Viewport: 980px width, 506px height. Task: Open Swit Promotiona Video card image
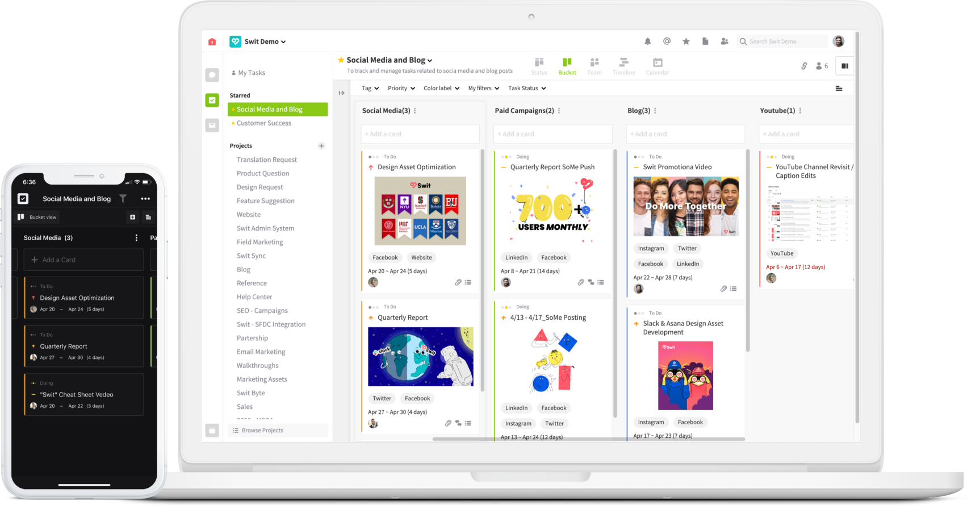click(x=686, y=206)
